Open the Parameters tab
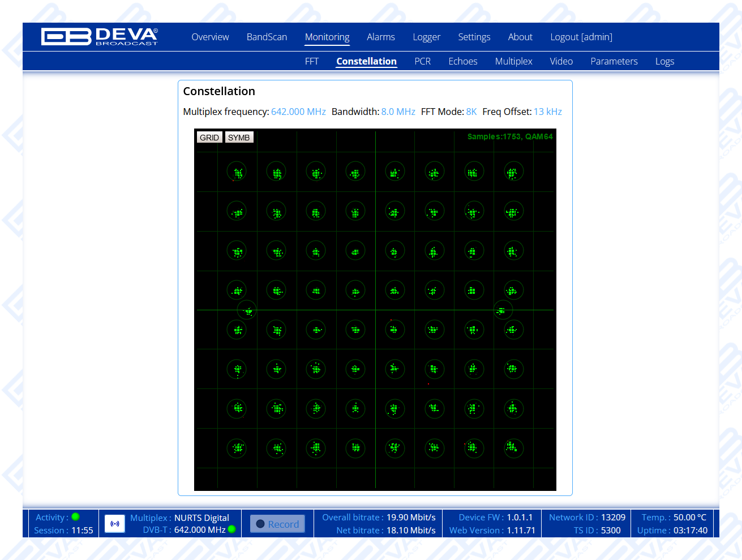The width and height of the screenshot is (742, 560). [x=614, y=61]
